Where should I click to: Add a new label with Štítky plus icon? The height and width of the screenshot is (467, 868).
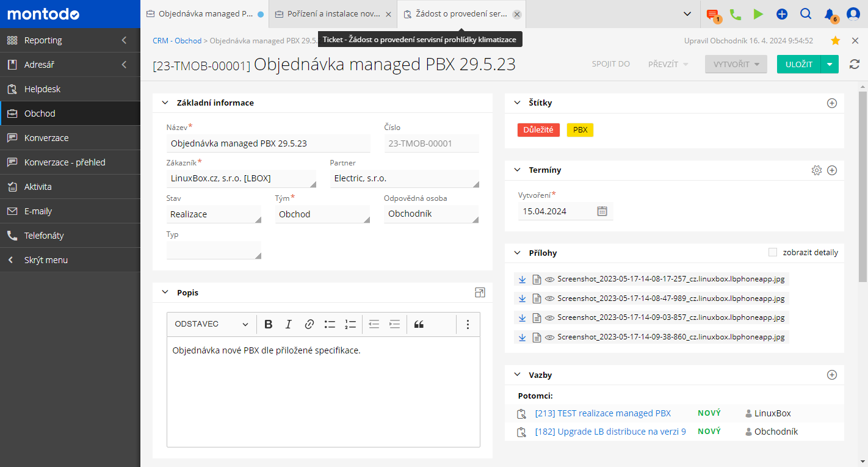(x=831, y=103)
